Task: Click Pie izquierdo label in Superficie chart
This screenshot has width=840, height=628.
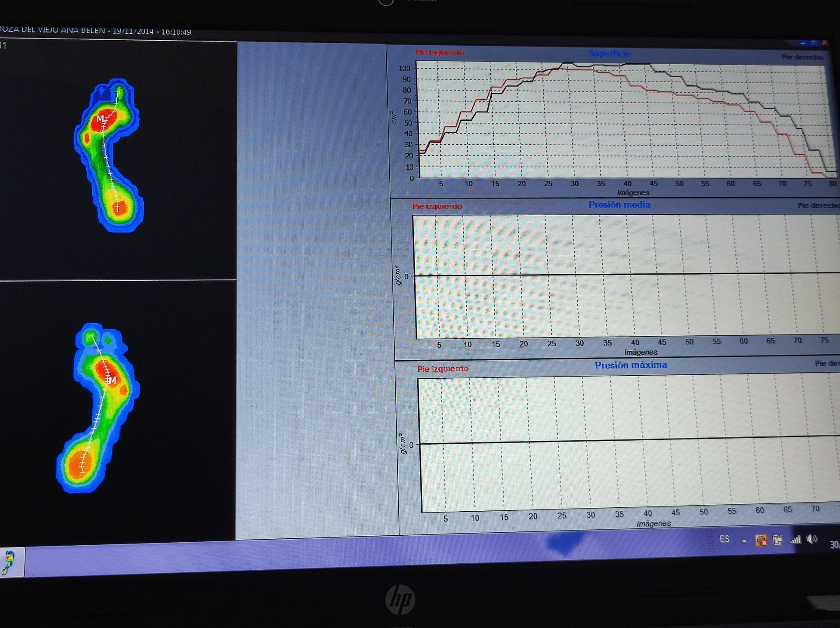Action: [439, 52]
